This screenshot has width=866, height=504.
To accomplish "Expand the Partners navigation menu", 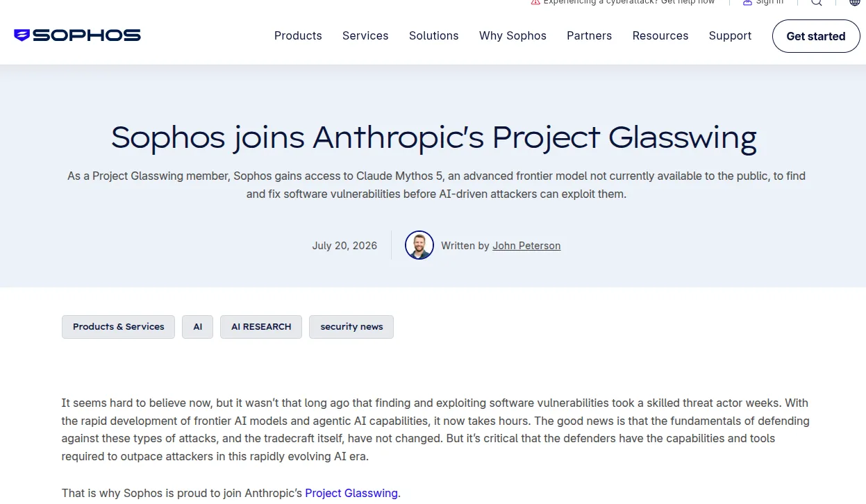I will click(589, 35).
